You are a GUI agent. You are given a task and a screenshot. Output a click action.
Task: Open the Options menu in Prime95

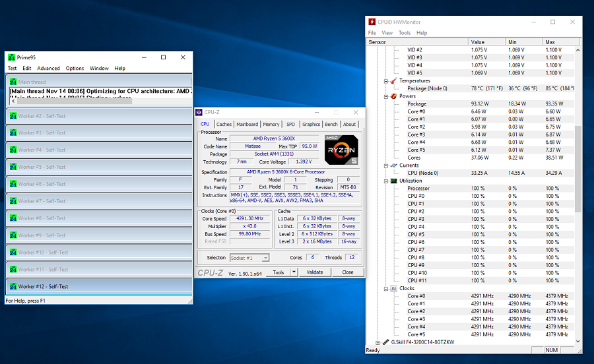coord(75,68)
